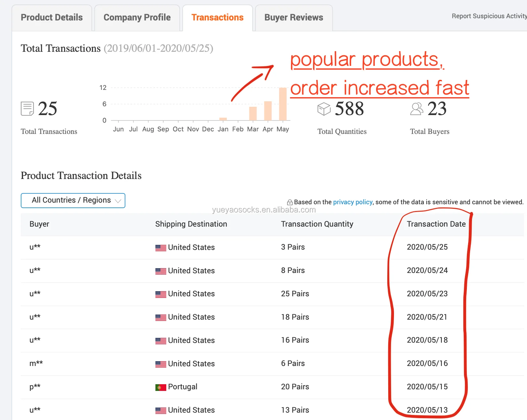This screenshot has height=420, width=527.
Task: Click the US flag beside 3 Pairs
Action: tap(161, 248)
